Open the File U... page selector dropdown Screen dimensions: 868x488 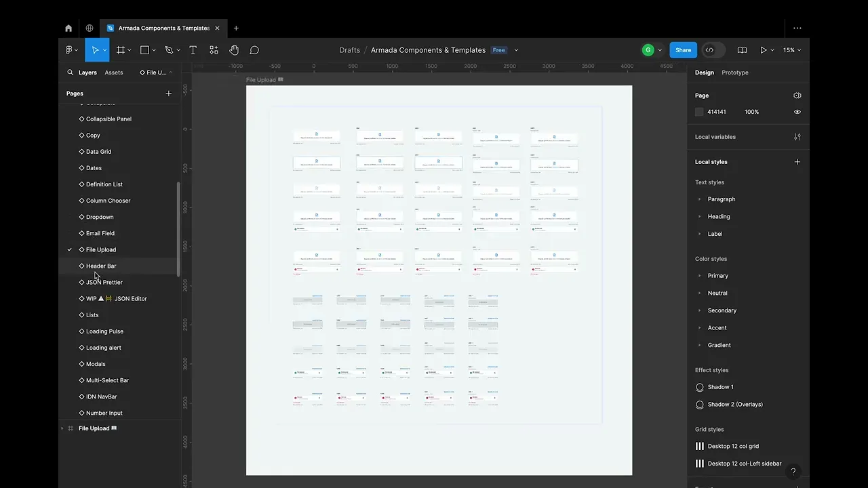point(156,73)
